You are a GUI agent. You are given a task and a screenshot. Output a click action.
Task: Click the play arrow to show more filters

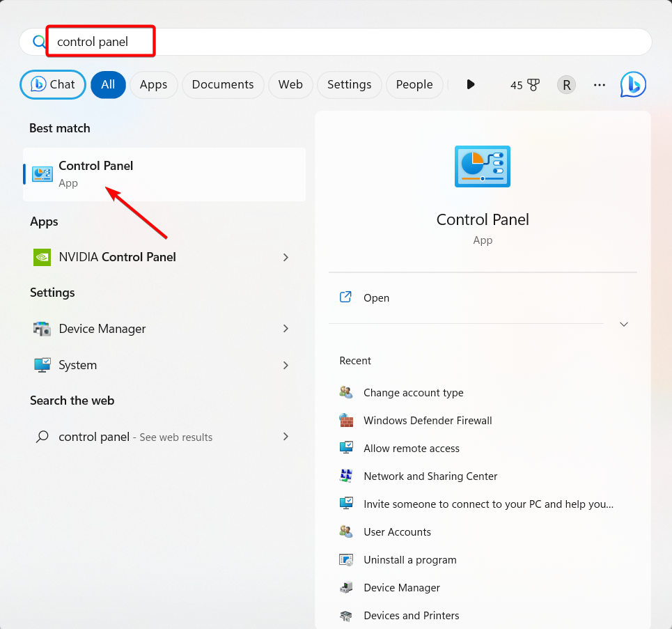click(471, 84)
